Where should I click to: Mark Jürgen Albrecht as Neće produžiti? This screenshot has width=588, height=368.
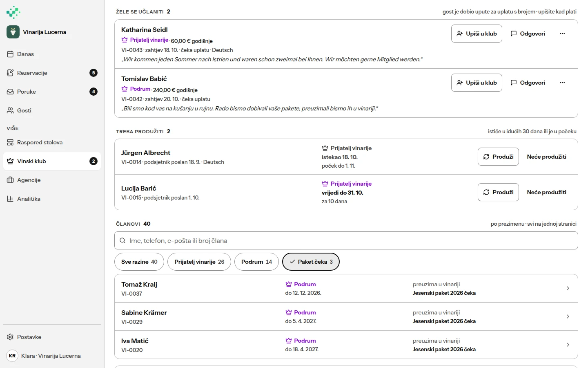[547, 157]
